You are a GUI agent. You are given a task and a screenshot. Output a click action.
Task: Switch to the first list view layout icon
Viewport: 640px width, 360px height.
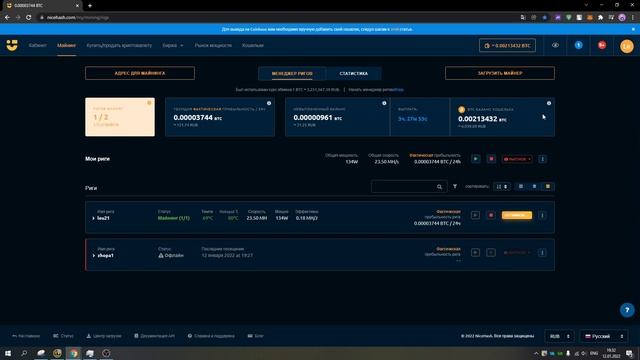[x=521, y=187]
